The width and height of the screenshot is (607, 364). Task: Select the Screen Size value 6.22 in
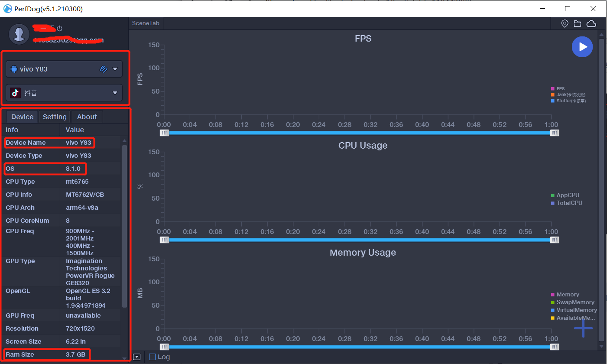click(x=76, y=341)
